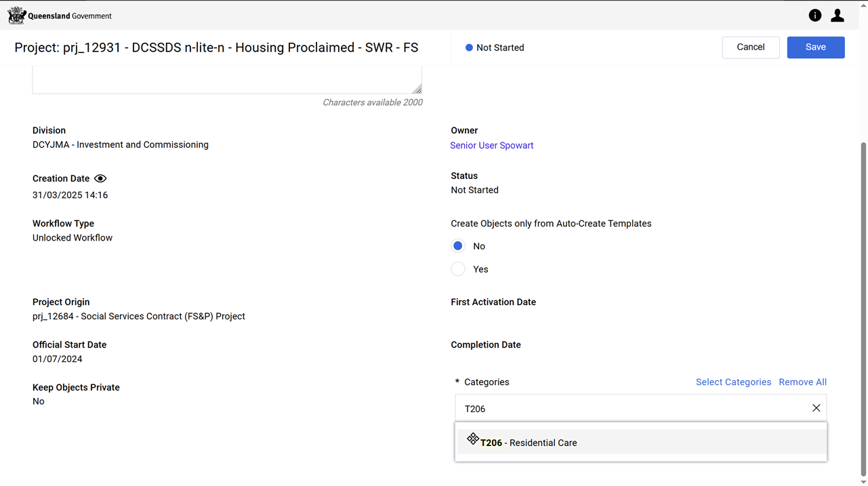
Task: Clear the T206 text with X icon
Action: pyautogui.click(x=816, y=408)
